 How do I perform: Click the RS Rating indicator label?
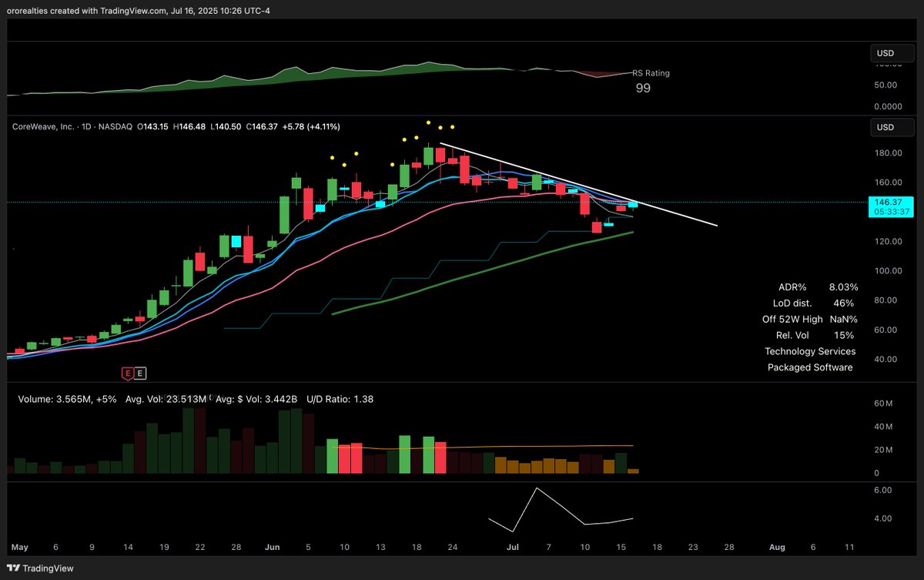651,73
